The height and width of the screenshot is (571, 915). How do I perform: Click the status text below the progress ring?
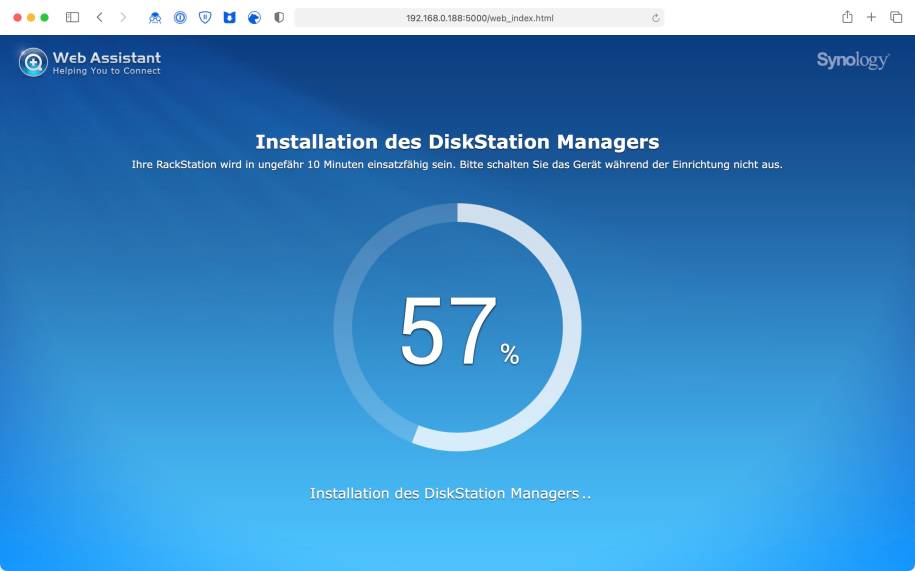tap(450, 493)
